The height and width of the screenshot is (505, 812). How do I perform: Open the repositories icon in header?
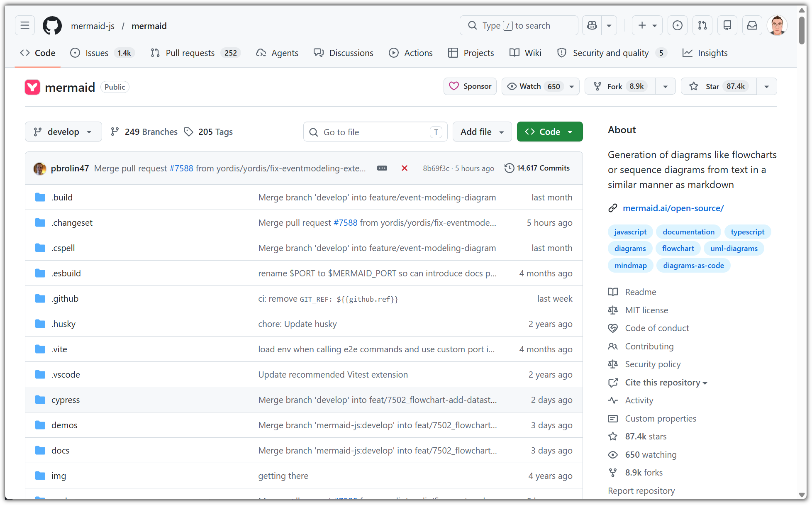pyautogui.click(x=727, y=26)
